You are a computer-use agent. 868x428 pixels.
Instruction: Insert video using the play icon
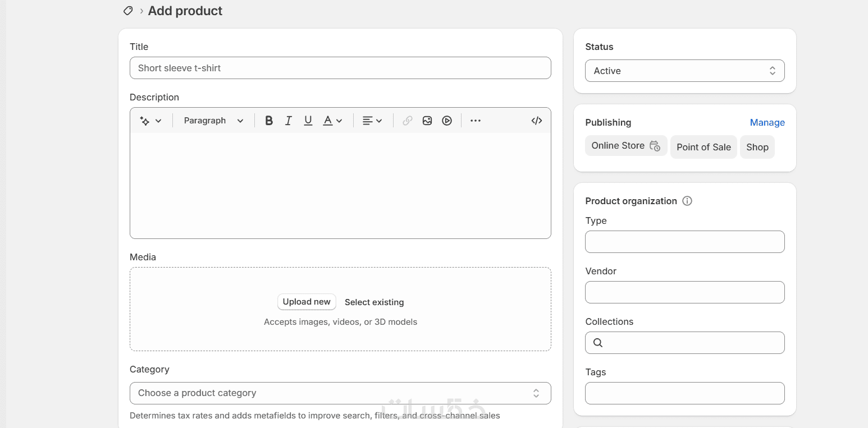[x=447, y=121]
